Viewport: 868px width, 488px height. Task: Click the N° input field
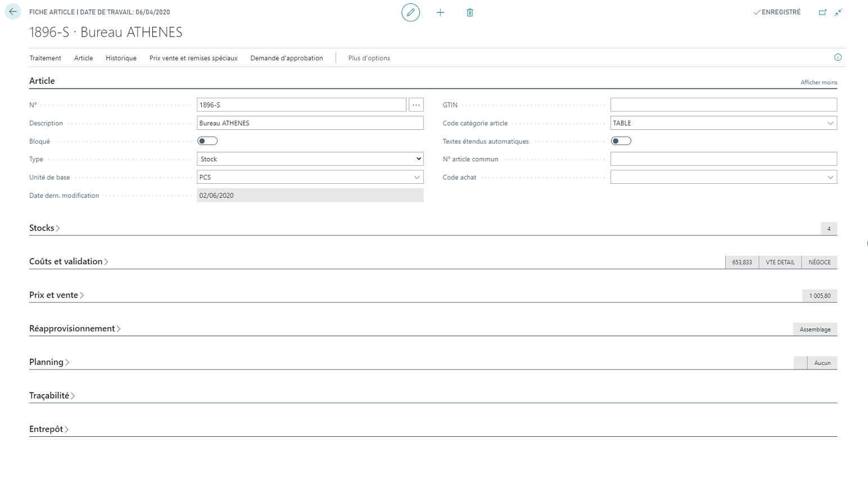click(301, 105)
